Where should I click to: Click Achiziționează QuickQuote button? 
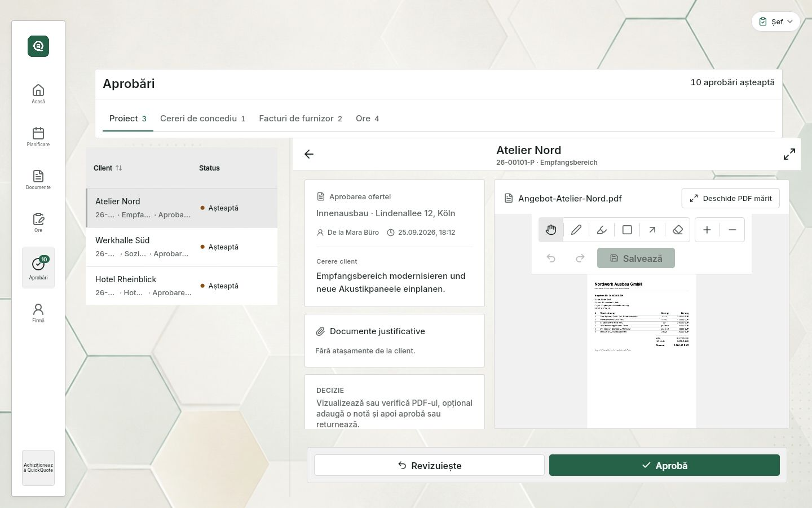coord(38,468)
